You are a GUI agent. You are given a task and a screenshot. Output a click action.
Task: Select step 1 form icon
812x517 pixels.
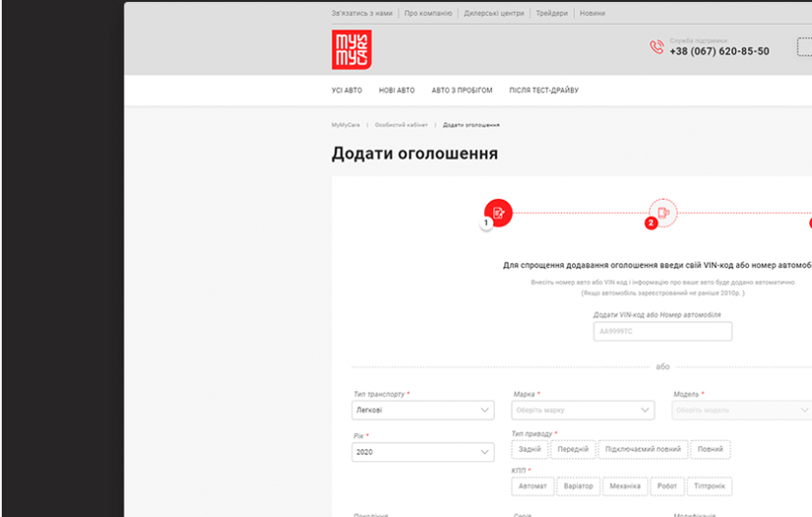pyautogui.click(x=498, y=213)
